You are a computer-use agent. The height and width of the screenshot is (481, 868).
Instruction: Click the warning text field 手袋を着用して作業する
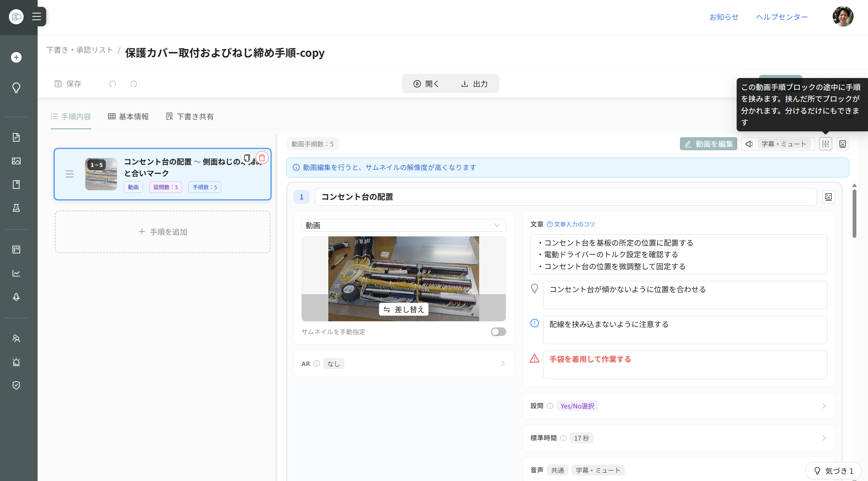[685, 365]
